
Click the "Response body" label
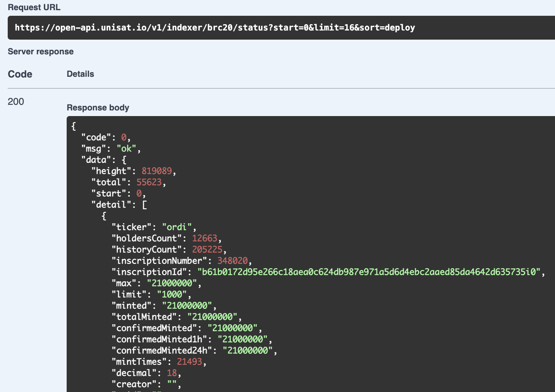pos(98,108)
